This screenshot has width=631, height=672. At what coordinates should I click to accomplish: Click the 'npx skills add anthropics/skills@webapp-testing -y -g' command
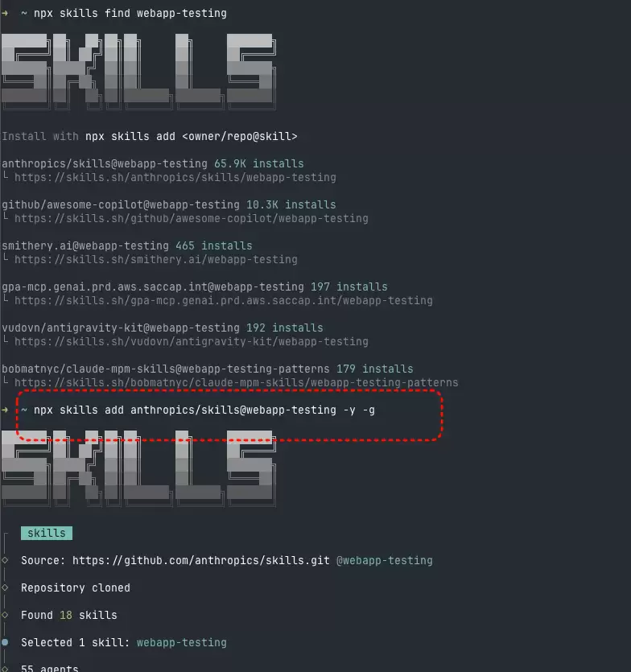click(204, 410)
